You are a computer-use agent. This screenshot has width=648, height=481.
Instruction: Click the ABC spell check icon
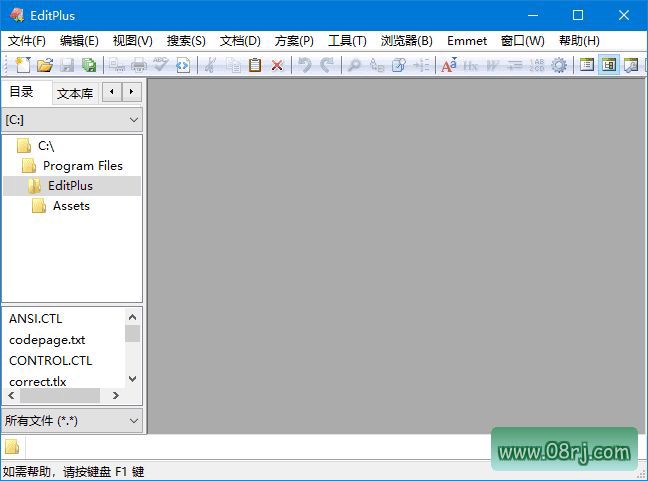[161, 65]
